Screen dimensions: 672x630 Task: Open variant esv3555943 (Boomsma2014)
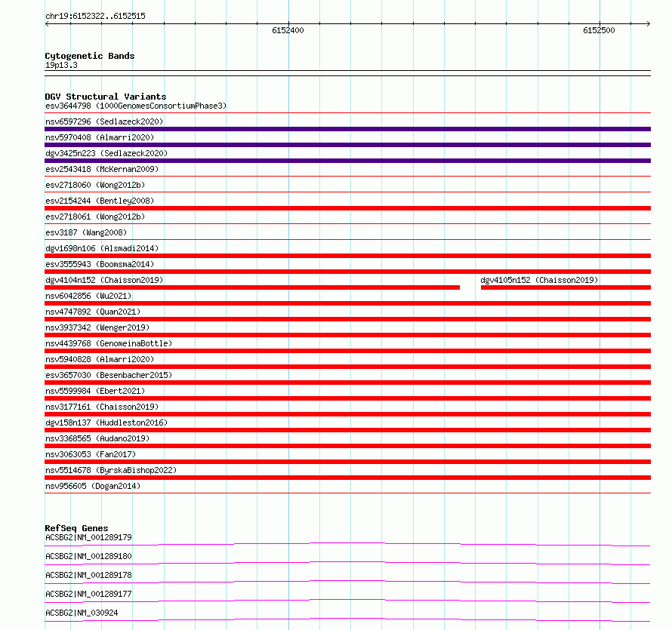(100, 264)
